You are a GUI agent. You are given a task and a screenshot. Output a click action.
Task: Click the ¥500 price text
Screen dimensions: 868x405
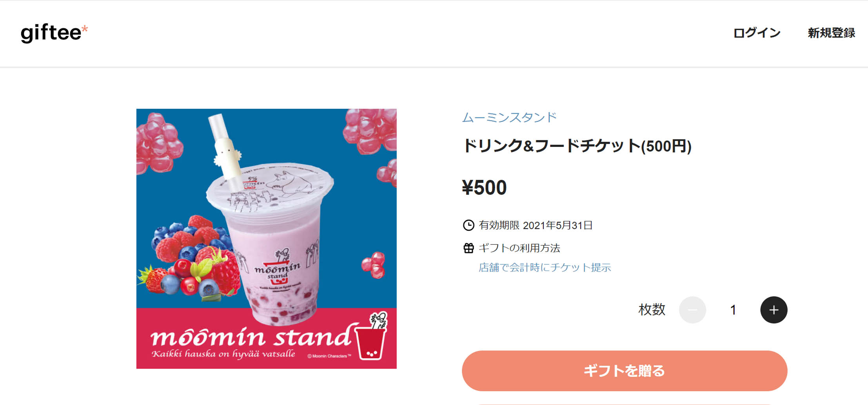[x=484, y=187]
